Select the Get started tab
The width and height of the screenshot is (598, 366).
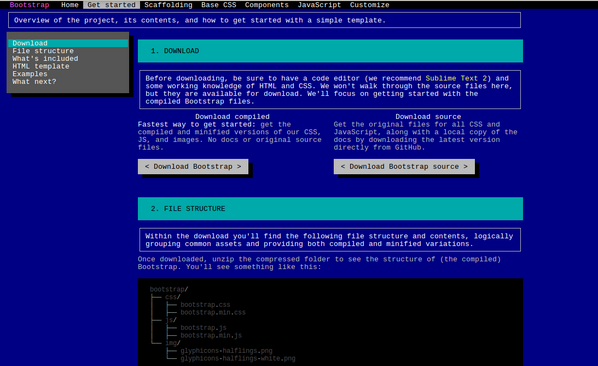(x=111, y=5)
